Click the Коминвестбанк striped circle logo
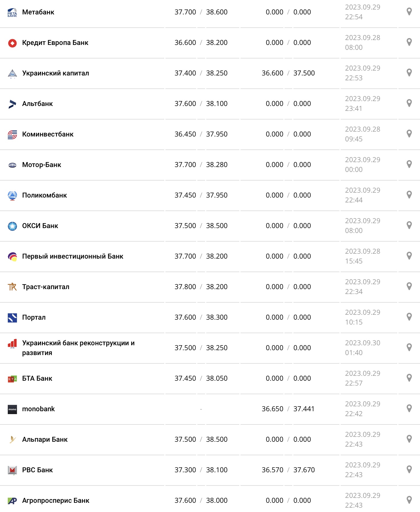420x512 pixels. point(12,134)
